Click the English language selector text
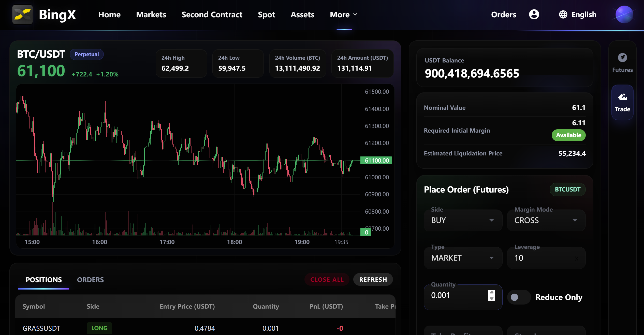This screenshot has height=335, width=644. coord(584,14)
